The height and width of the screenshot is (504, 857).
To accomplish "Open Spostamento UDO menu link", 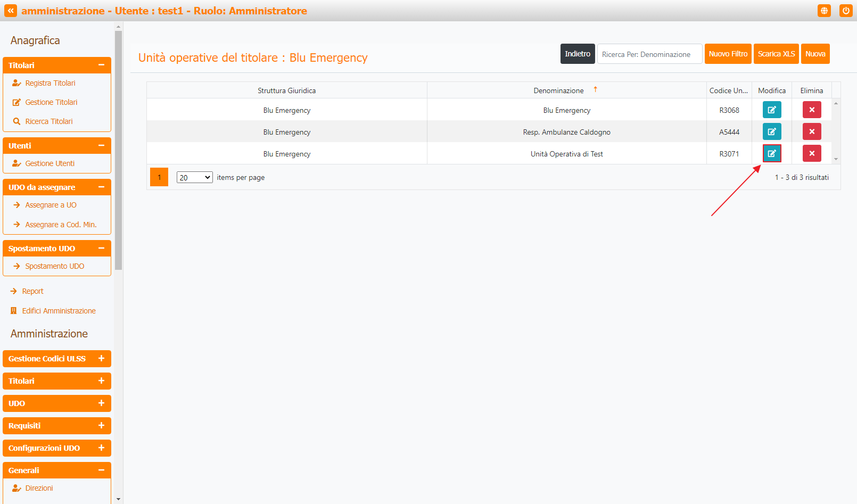I will 54,266.
